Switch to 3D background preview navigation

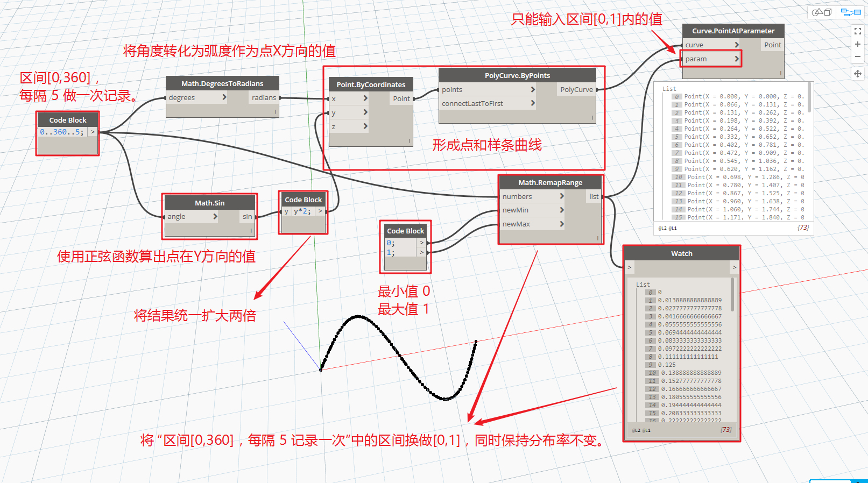821,12
